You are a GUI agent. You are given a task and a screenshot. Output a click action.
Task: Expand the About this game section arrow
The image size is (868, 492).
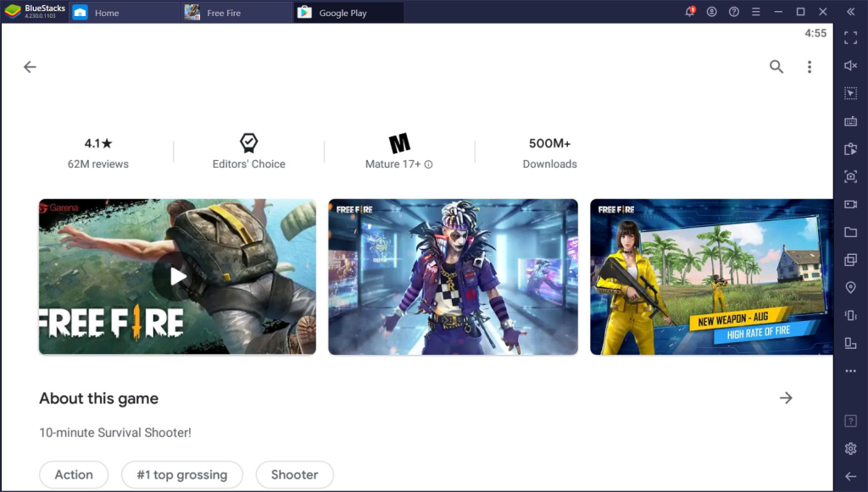tap(786, 398)
